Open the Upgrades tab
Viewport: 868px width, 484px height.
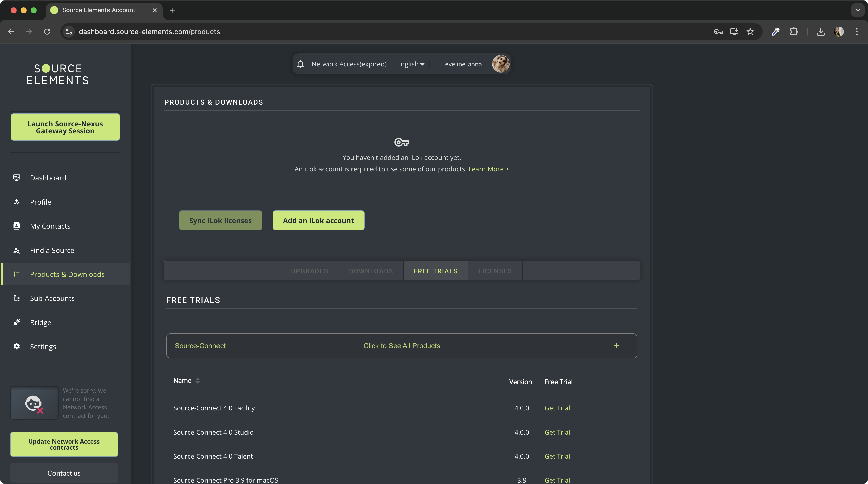(x=309, y=271)
